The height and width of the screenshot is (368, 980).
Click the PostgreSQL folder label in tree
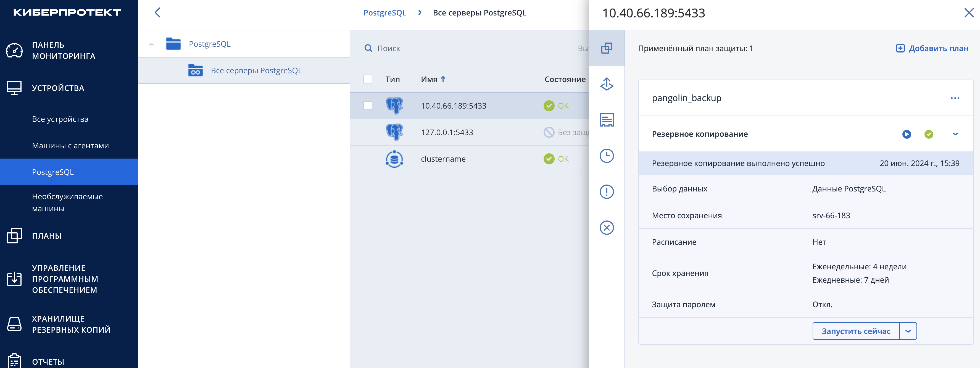(210, 44)
